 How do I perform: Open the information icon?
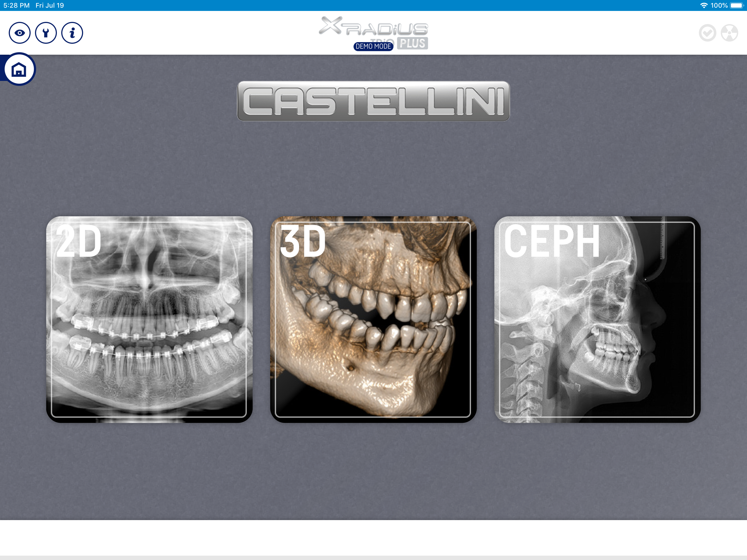point(72,33)
